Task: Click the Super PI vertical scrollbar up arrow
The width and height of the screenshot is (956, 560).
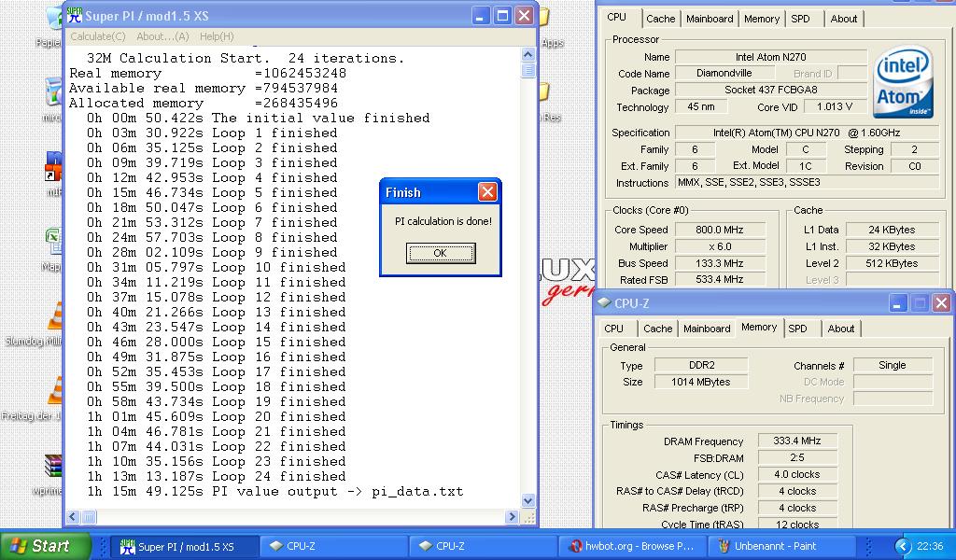Action: point(528,54)
